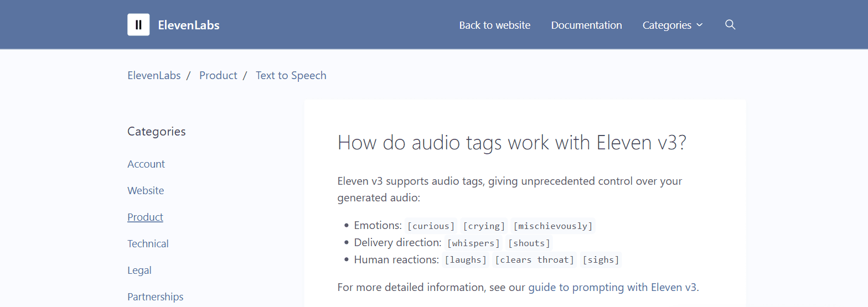Open the Documentation link in the header
The width and height of the screenshot is (868, 307).
point(587,25)
